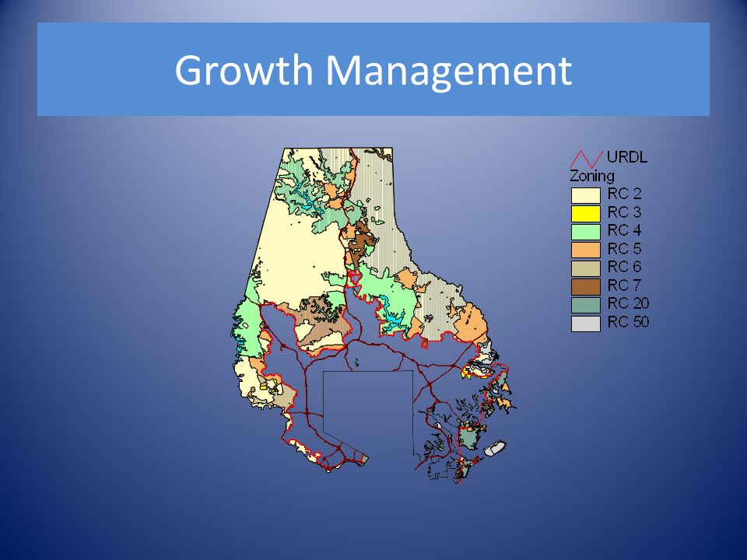Click the RC 6 tan color swatch

585,268
